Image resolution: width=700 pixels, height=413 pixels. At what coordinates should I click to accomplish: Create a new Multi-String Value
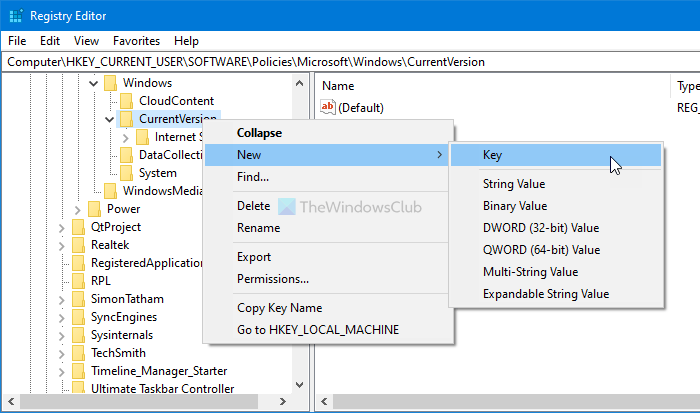[556, 271]
